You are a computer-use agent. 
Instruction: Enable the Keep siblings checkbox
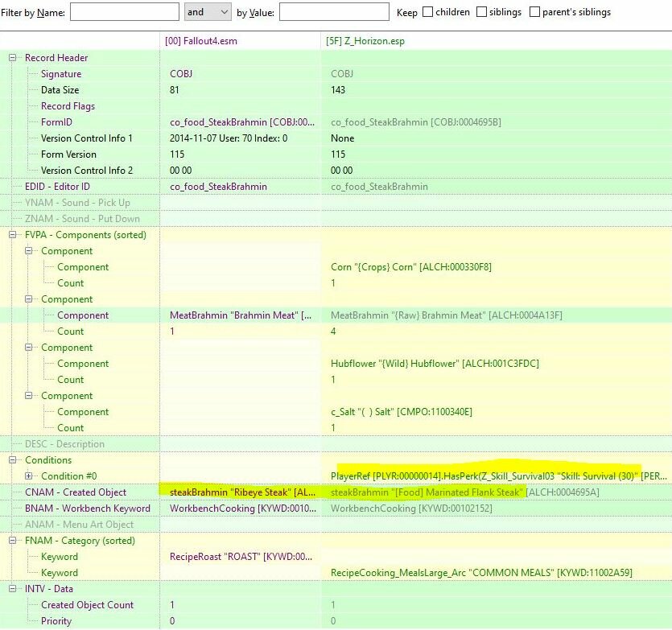pyautogui.click(x=482, y=12)
